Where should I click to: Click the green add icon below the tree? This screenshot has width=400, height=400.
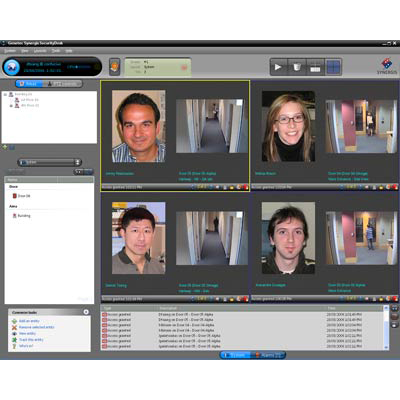click(x=5, y=147)
